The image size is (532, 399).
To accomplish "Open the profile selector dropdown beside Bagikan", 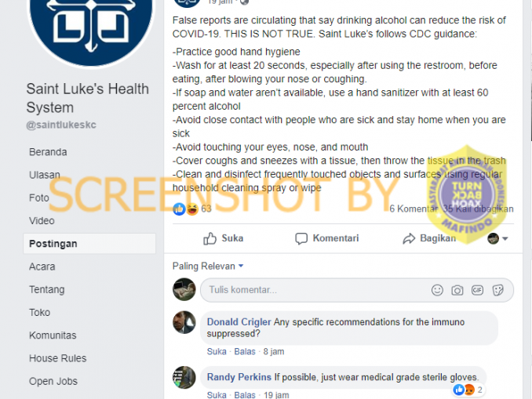I will pos(497,238).
